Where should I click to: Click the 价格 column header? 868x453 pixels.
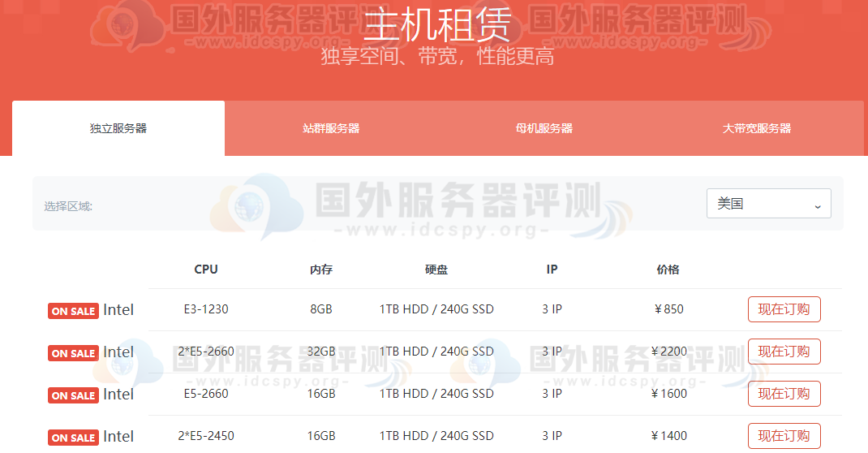click(668, 270)
